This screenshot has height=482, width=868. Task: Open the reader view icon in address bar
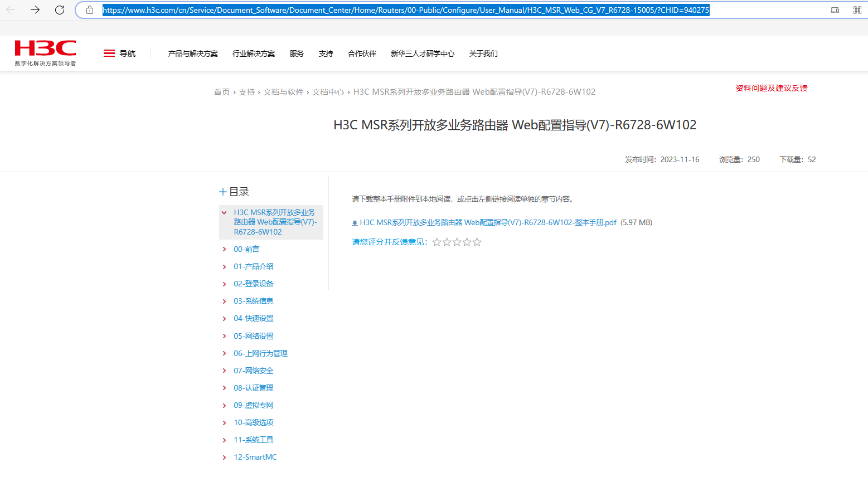point(835,10)
